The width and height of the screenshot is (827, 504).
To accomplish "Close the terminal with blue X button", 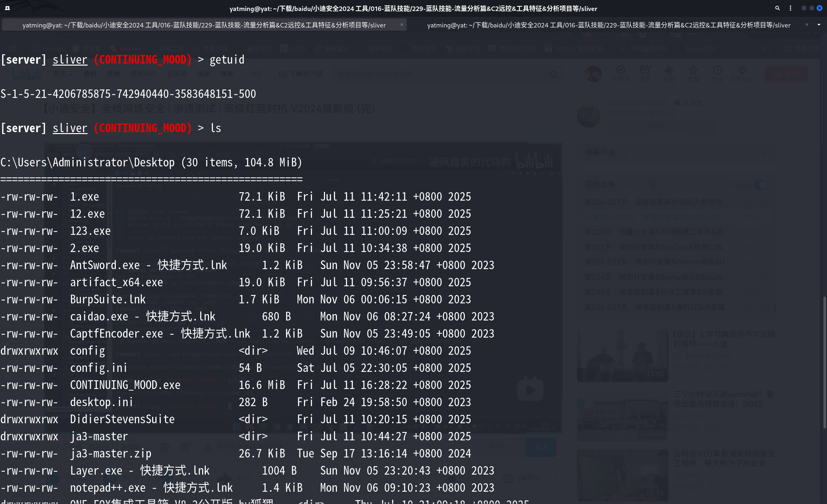I will [x=819, y=8].
